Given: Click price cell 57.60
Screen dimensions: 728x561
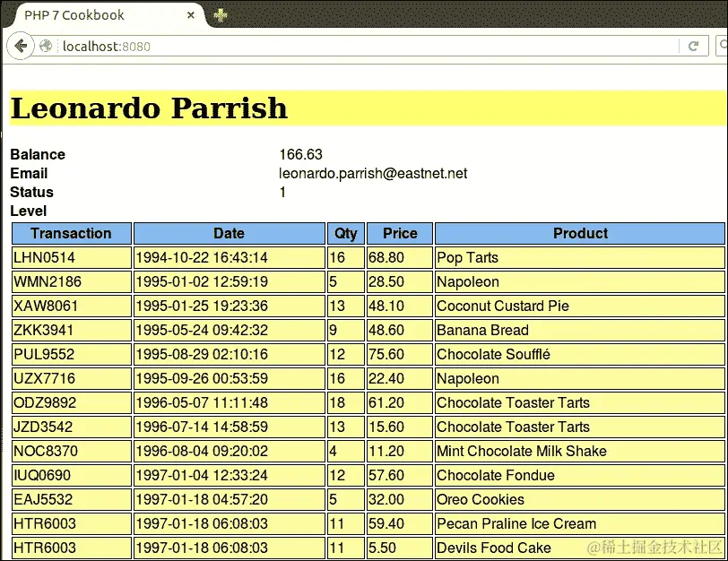Looking at the screenshot, I should click(x=400, y=475).
